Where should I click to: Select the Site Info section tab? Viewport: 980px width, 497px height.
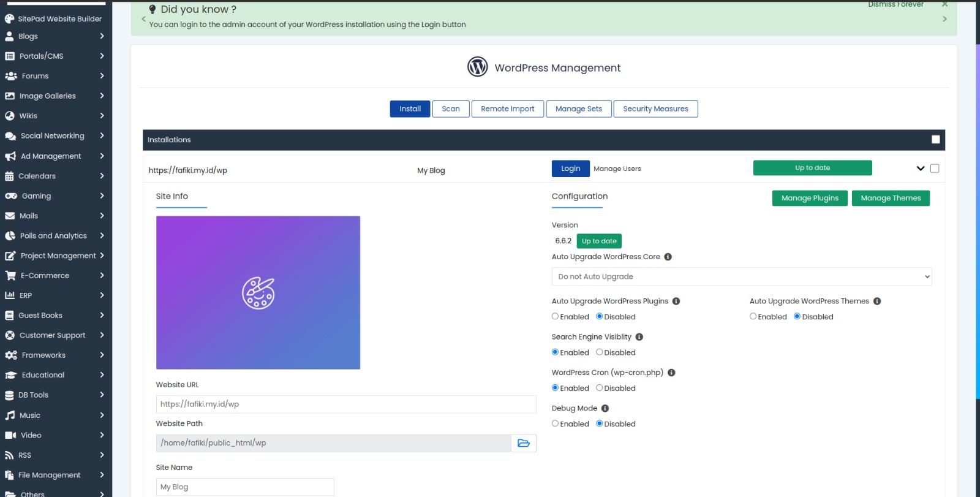[172, 197]
